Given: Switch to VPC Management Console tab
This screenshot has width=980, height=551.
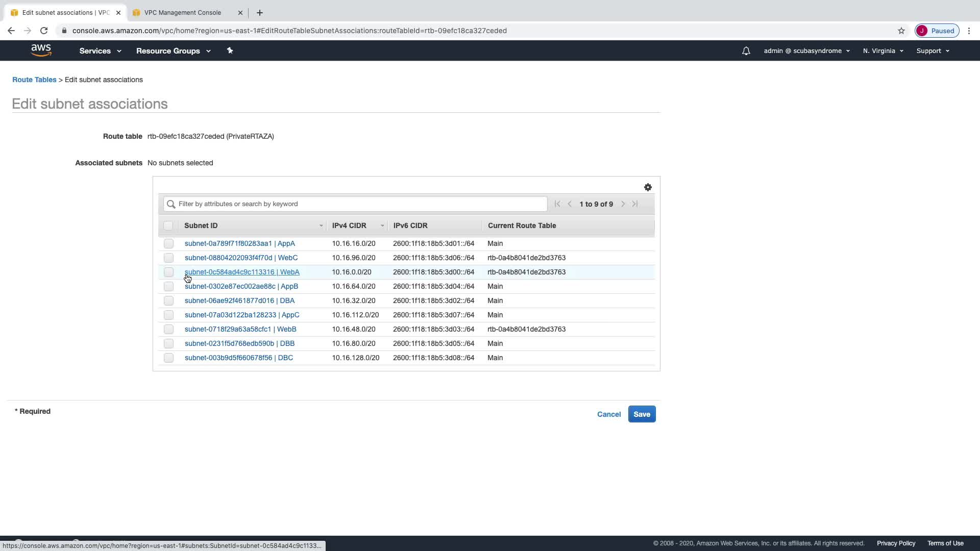Looking at the screenshot, I should pos(183,13).
